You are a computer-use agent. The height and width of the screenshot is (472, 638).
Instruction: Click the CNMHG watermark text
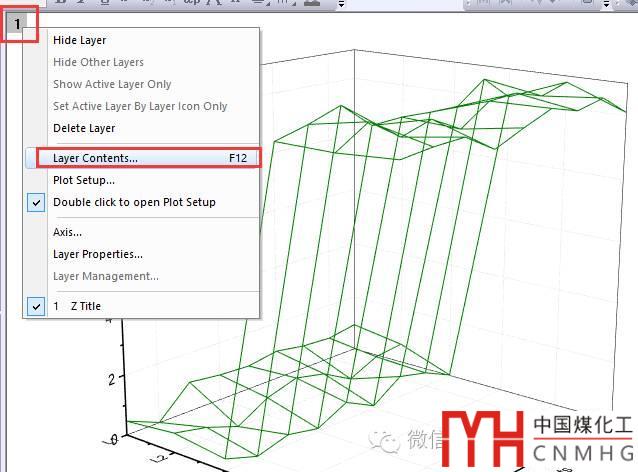pyautogui.click(x=581, y=455)
